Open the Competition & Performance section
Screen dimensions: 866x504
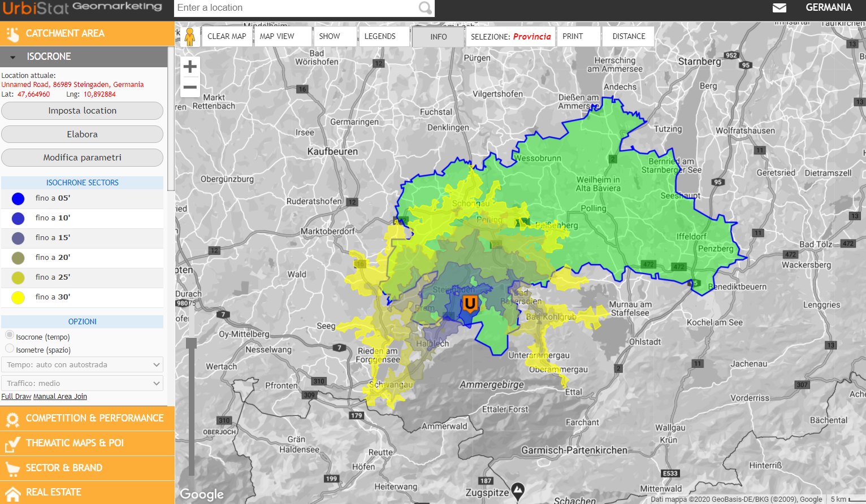pyautogui.click(x=87, y=419)
